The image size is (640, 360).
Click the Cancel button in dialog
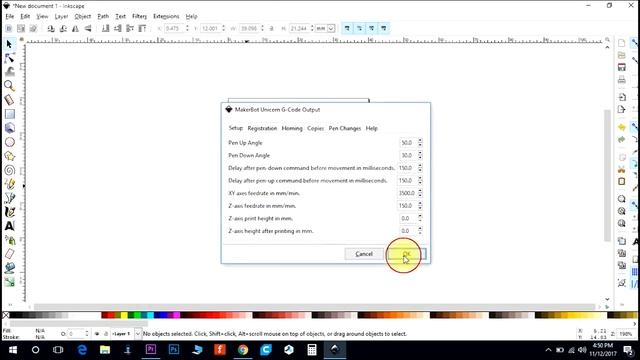coord(364,254)
